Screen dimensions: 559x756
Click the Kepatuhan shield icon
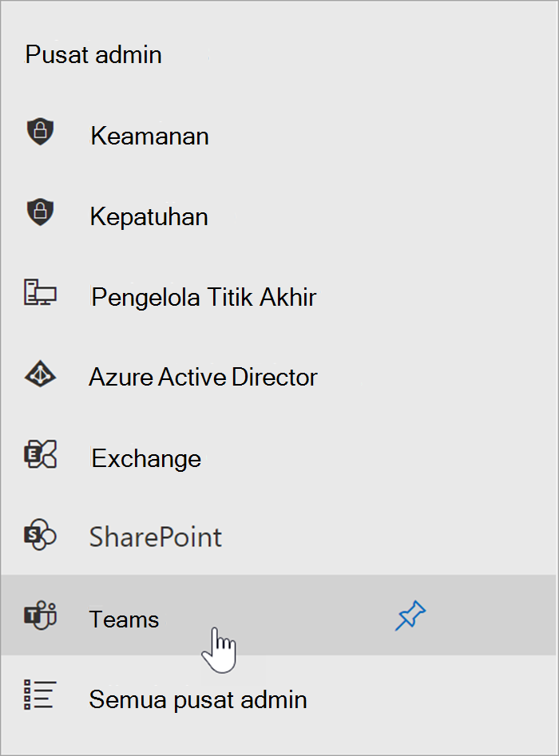coord(40,212)
